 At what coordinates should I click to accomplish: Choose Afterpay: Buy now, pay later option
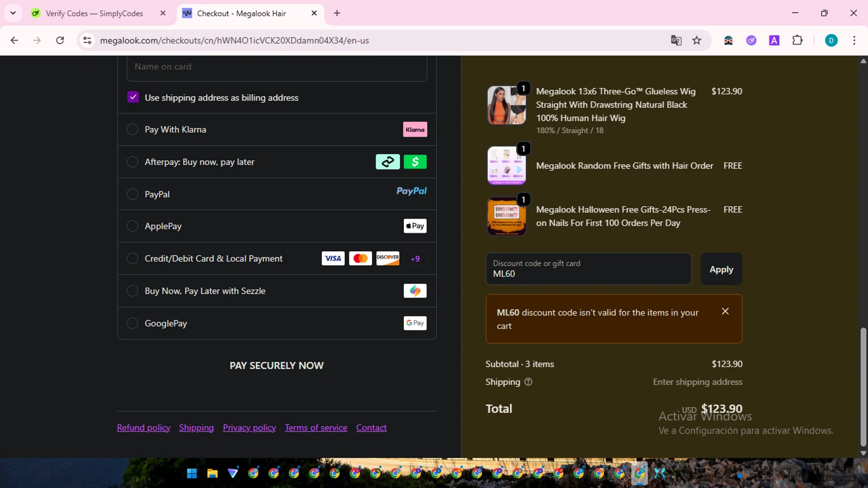(133, 162)
